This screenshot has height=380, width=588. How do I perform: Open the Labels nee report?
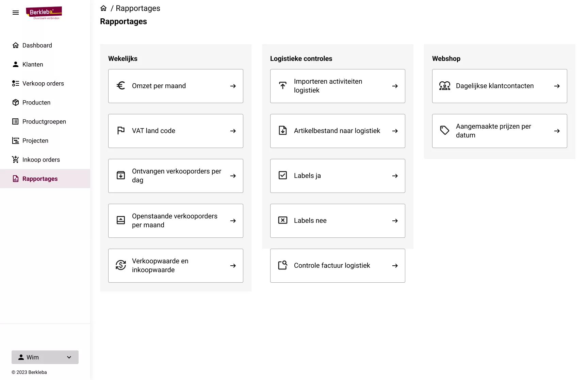click(338, 221)
